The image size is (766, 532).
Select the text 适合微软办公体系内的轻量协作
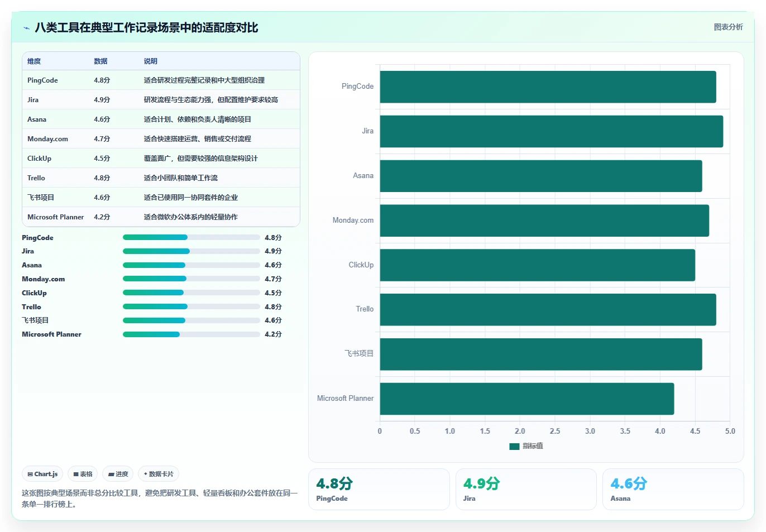tap(191, 217)
